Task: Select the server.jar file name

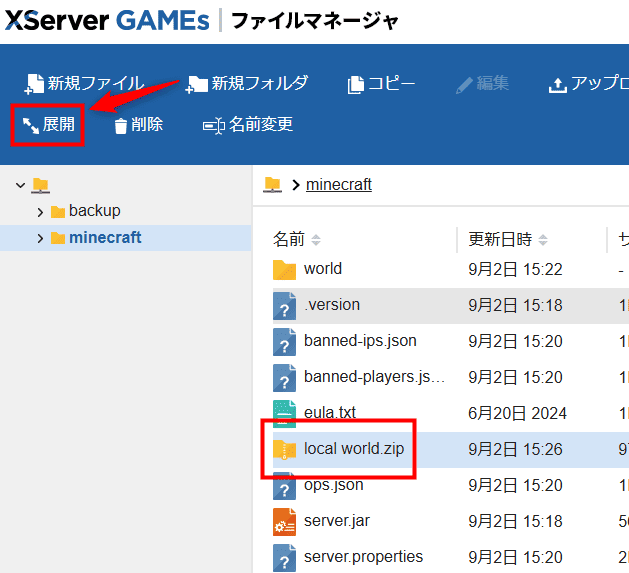Action: pos(337,521)
